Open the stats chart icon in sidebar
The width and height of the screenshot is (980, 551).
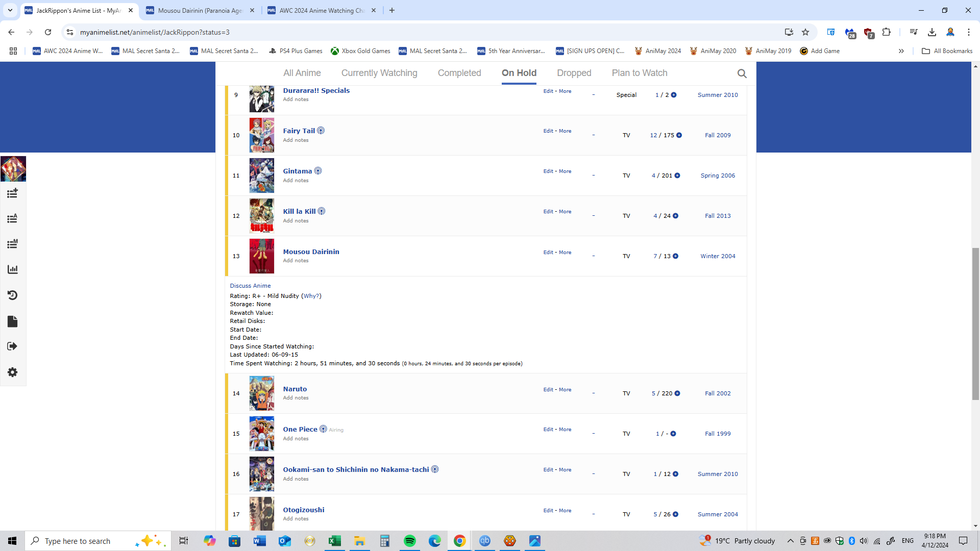[x=12, y=269]
